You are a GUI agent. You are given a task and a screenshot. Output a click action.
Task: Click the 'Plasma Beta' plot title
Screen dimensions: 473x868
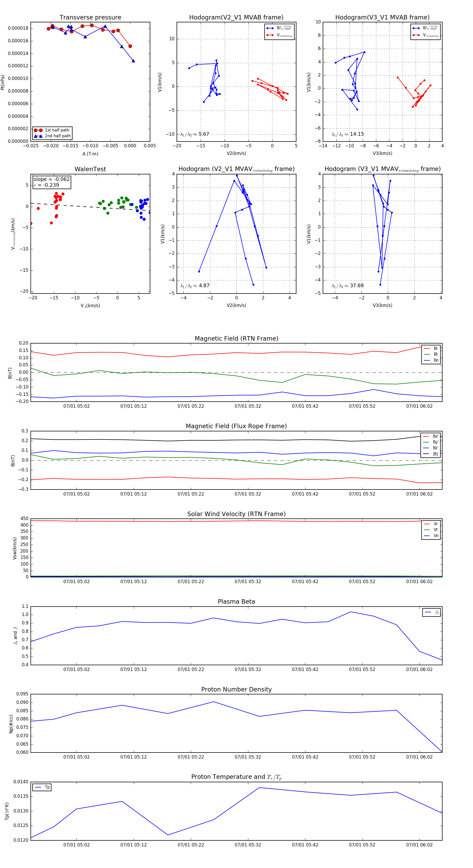coord(236,602)
